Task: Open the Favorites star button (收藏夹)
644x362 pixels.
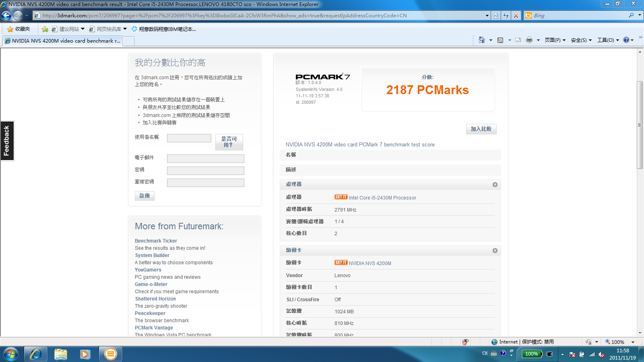Action: point(19,29)
